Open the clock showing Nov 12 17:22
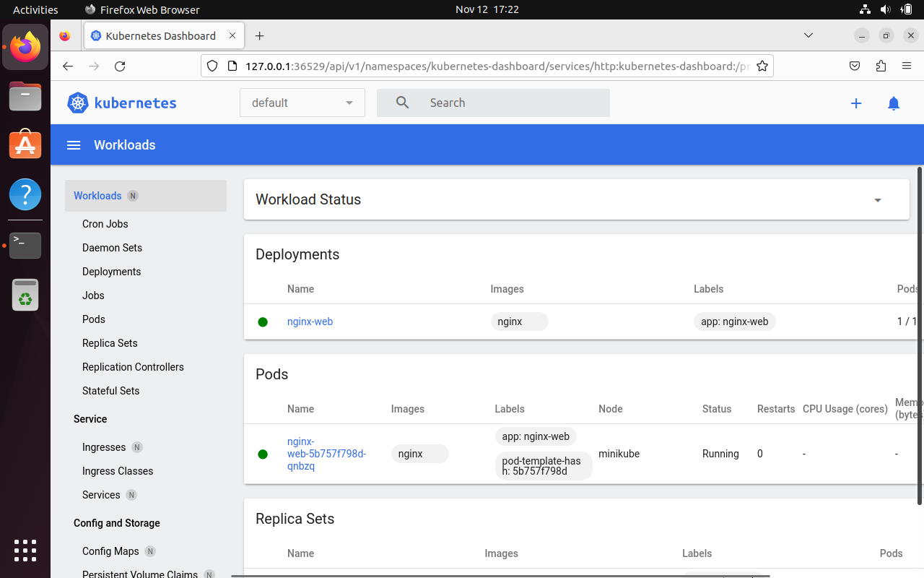 (487, 9)
